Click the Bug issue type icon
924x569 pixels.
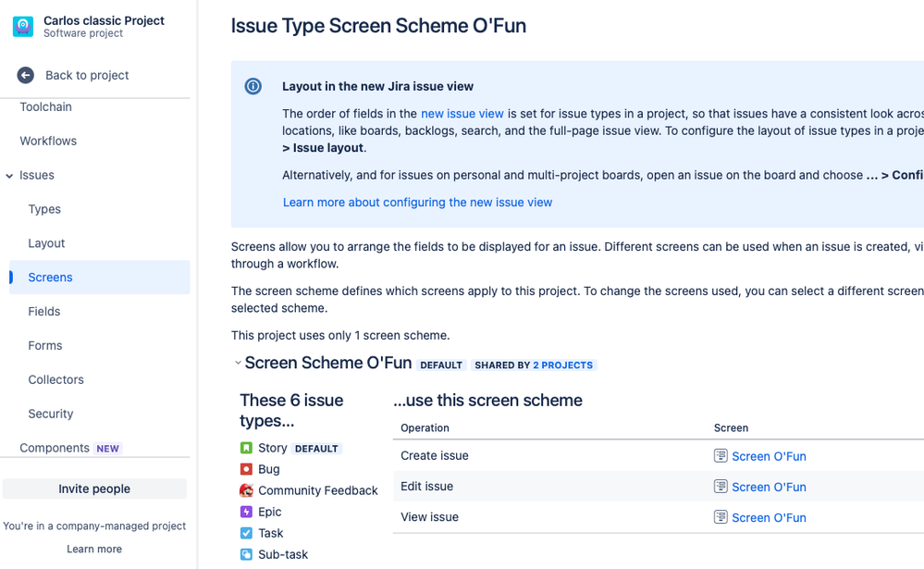246,469
